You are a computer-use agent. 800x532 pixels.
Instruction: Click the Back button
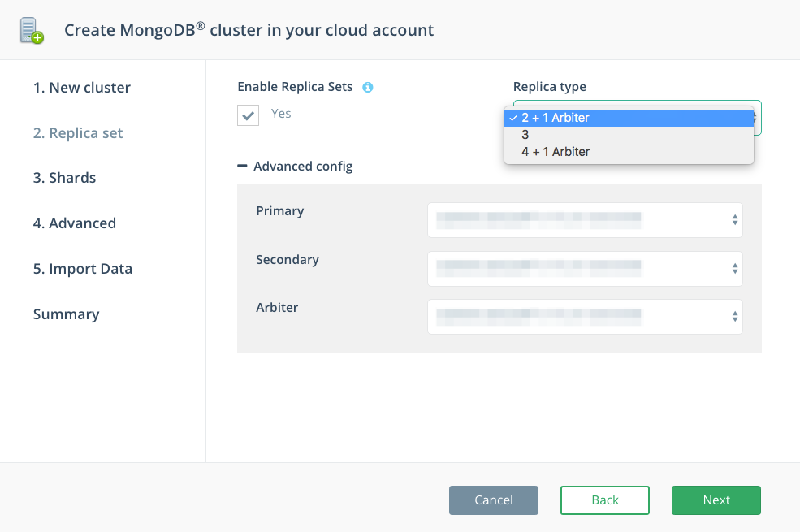point(604,500)
